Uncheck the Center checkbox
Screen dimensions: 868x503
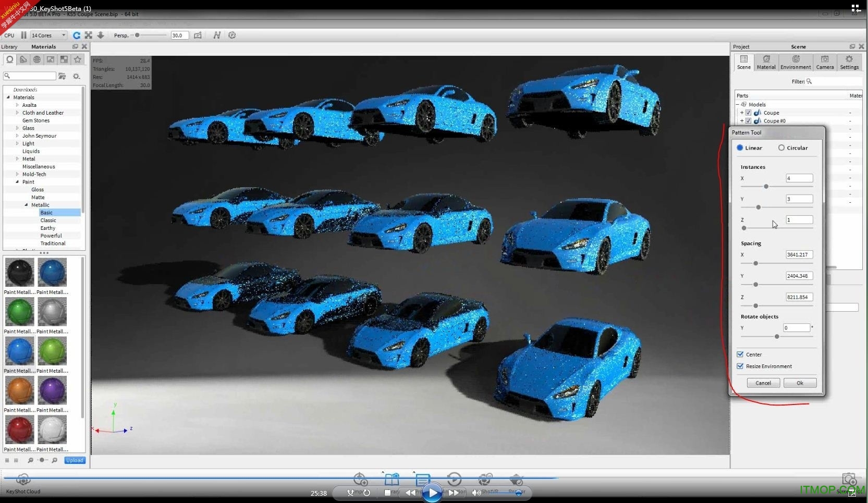pos(740,354)
